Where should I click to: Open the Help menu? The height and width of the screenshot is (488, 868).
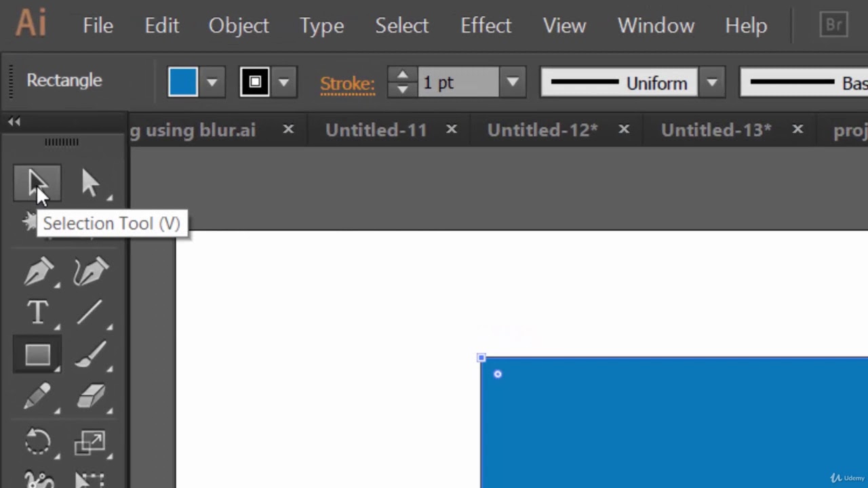[x=746, y=26]
